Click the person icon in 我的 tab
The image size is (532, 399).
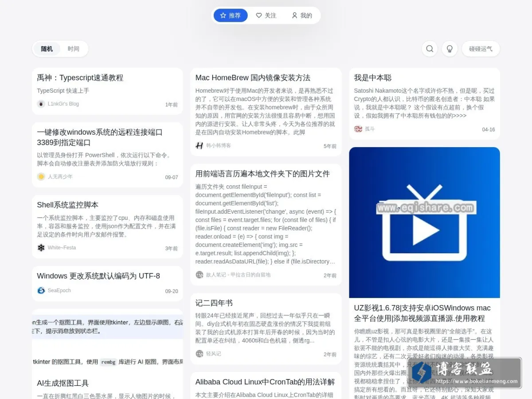pyautogui.click(x=294, y=16)
